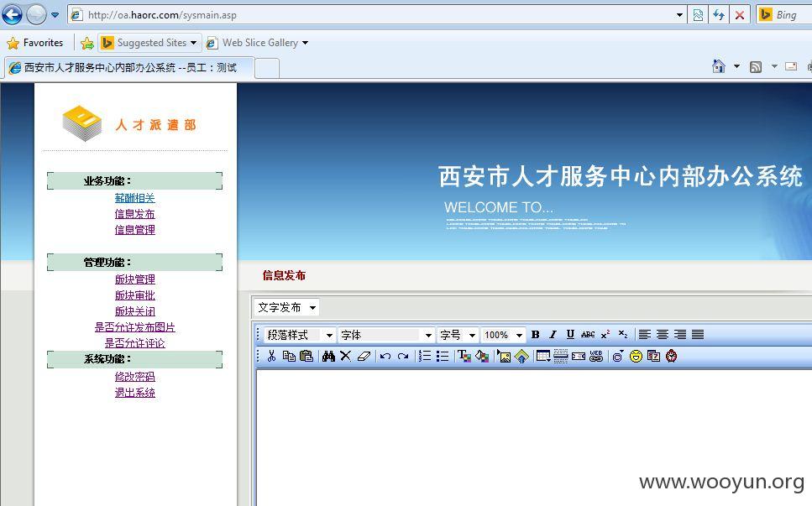The width and height of the screenshot is (812, 506).
Task: Insert form field box icon
Action: tap(579, 356)
